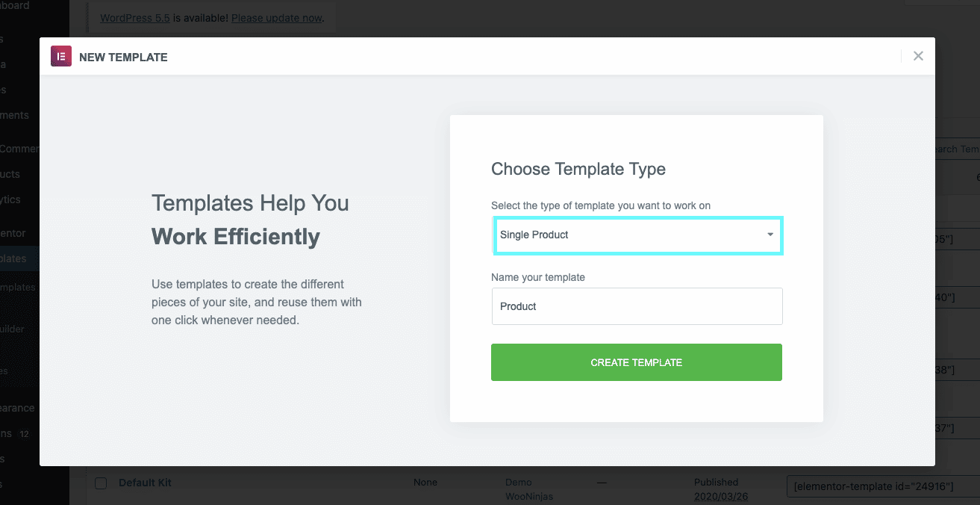Click the template name field containing Product

(x=637, y=306)
